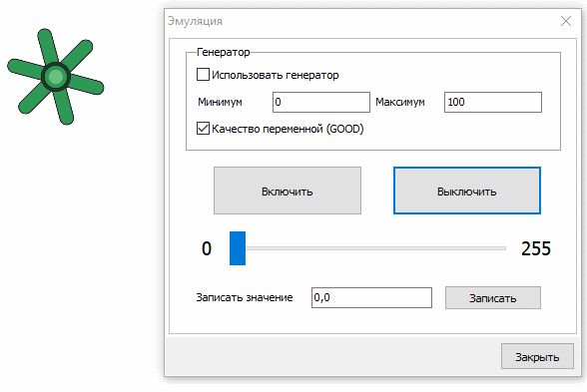This screenshot has width=587, height=392.
Task: Click the Записать button
Action: [493, 297]
